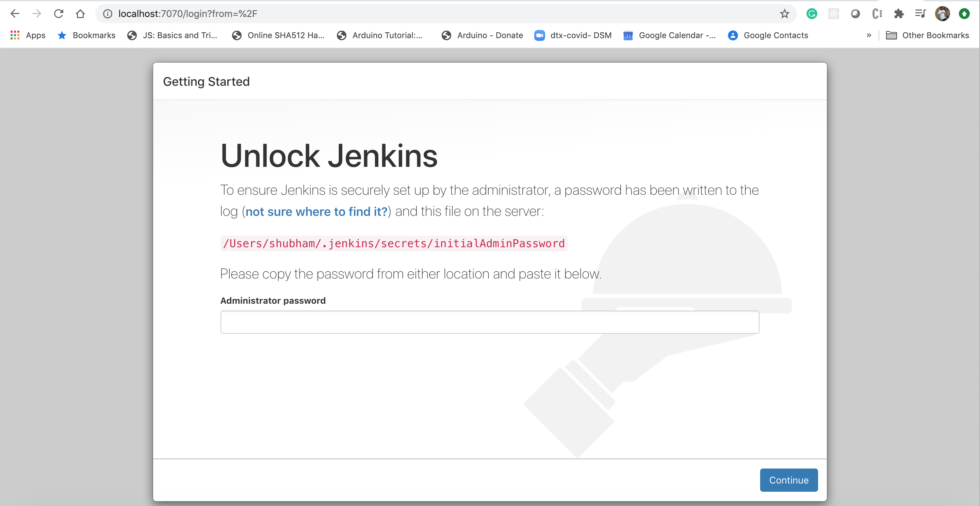Image resolution: width=980 pixels, height=506 pixels.
Task: Open the browser home page icon
Action: click(80, 14)
